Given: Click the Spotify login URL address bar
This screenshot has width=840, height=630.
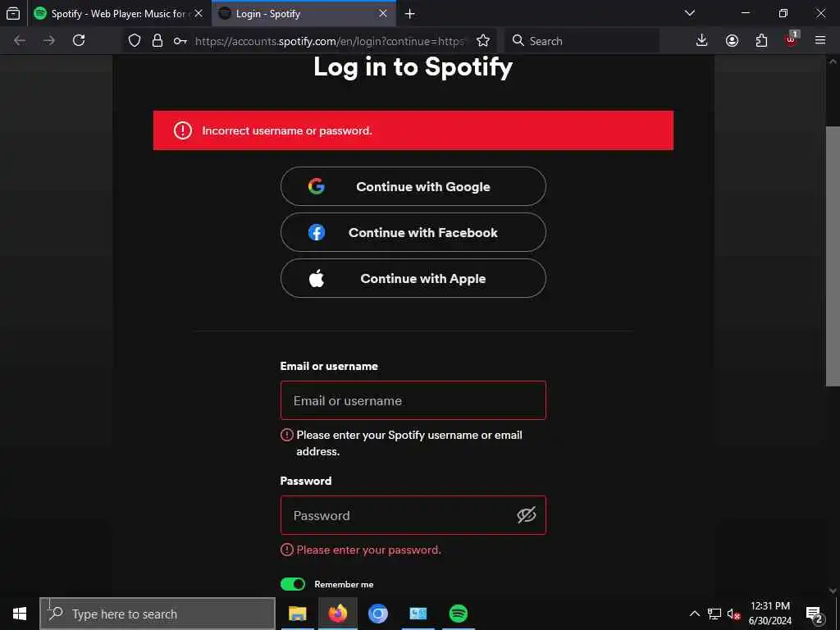Looking at the screenshot, I should (330, 41).
